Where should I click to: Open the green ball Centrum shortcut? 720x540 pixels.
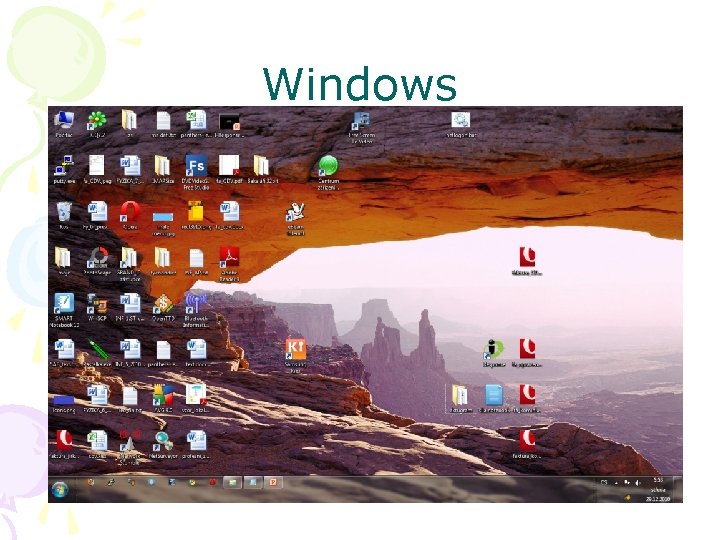328,173
